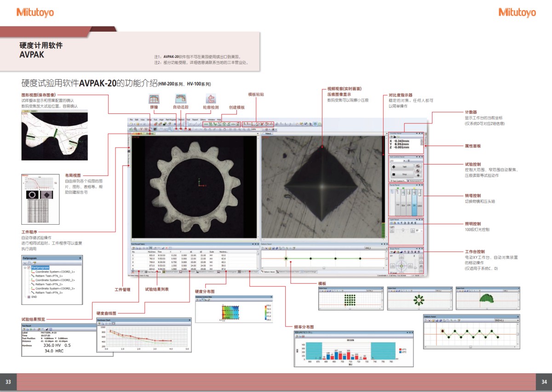The image size is (552, 392).
Task: Open the Help menu
Action: [x=219, y=119]
